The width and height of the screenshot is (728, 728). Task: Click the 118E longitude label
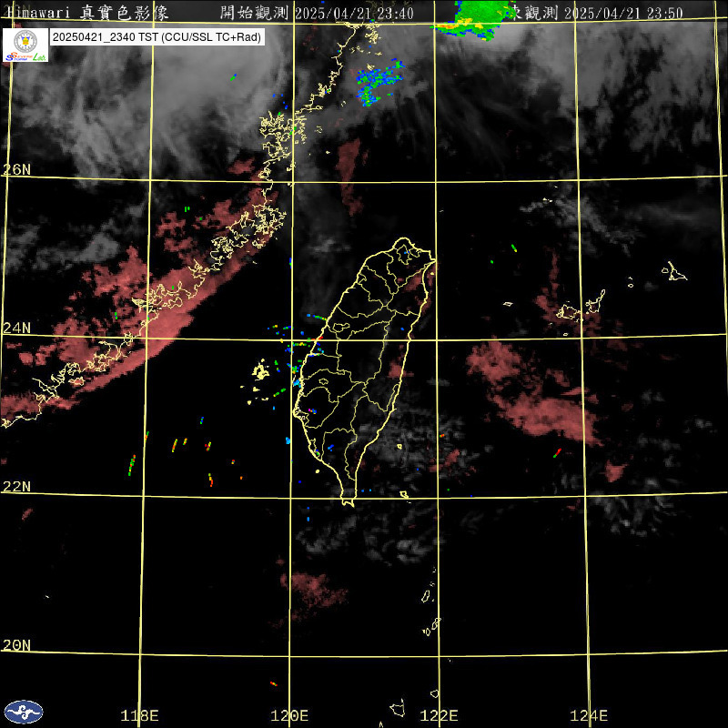(139, 715)
